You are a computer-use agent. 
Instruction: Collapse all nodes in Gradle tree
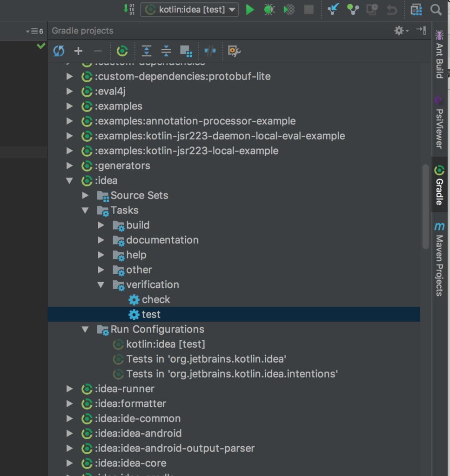pos(166,51)
